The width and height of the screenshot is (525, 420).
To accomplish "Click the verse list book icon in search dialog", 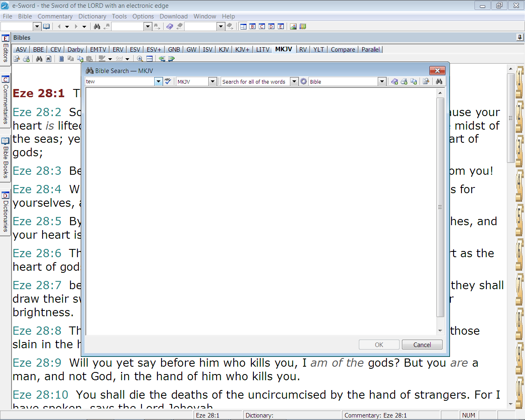I will coord(395,82).
